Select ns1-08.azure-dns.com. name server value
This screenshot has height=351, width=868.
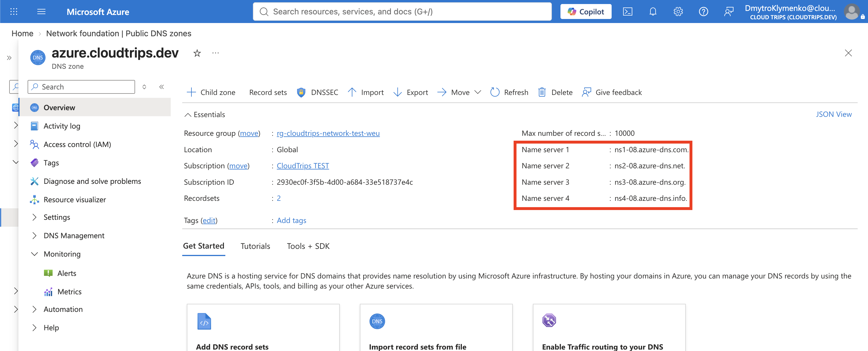click(651, 150)
